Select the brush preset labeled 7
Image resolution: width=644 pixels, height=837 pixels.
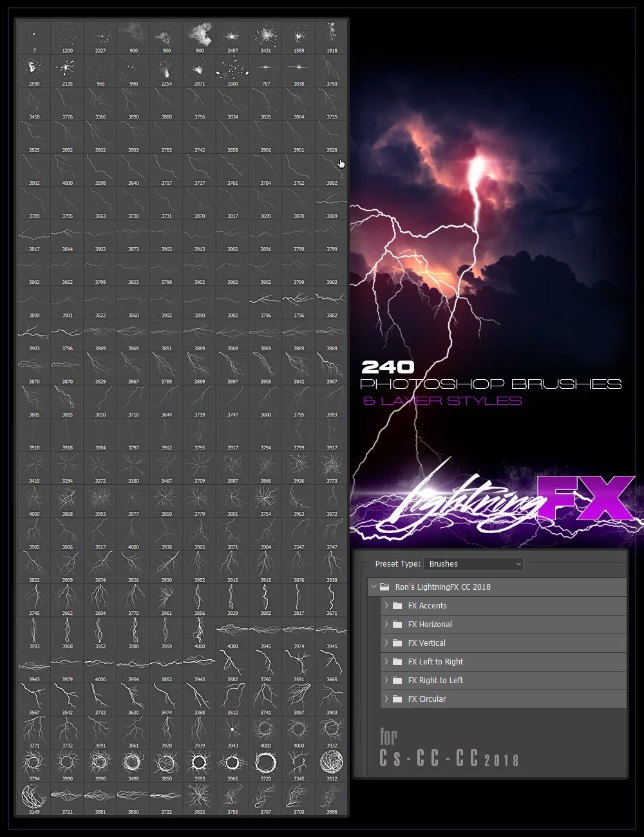pos(34,37)
